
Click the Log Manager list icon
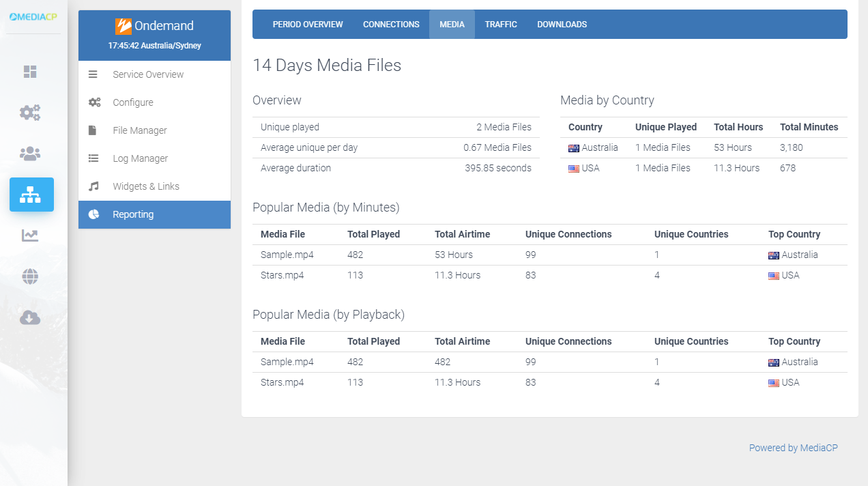click(x=93, y=158)
